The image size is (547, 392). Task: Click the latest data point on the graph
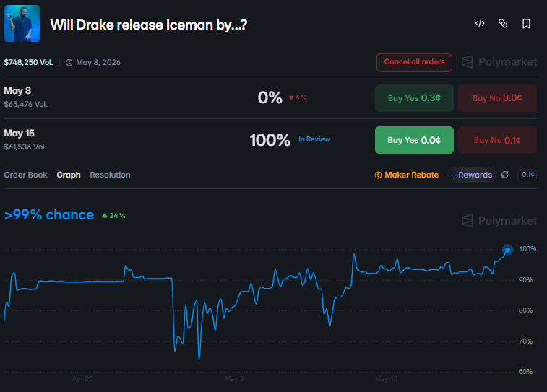pos(507,250)
